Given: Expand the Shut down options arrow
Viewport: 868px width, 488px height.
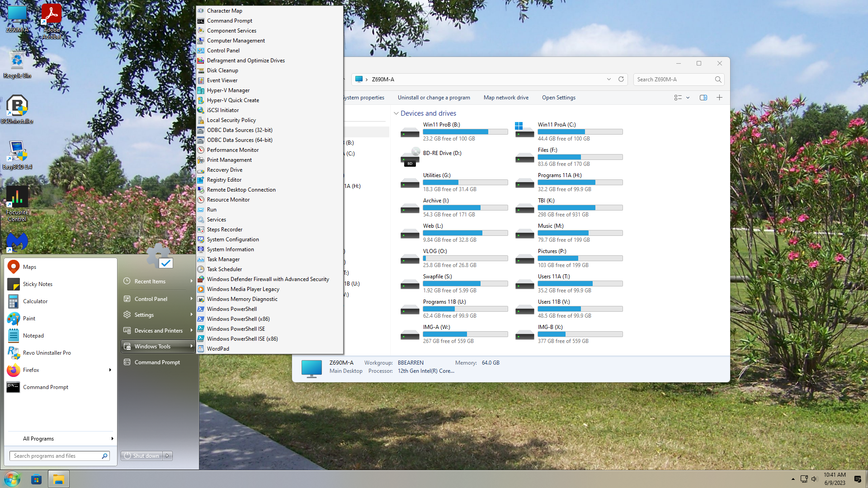Looking at the screenshot, I should pyautogui.click(x=167, y=456).
